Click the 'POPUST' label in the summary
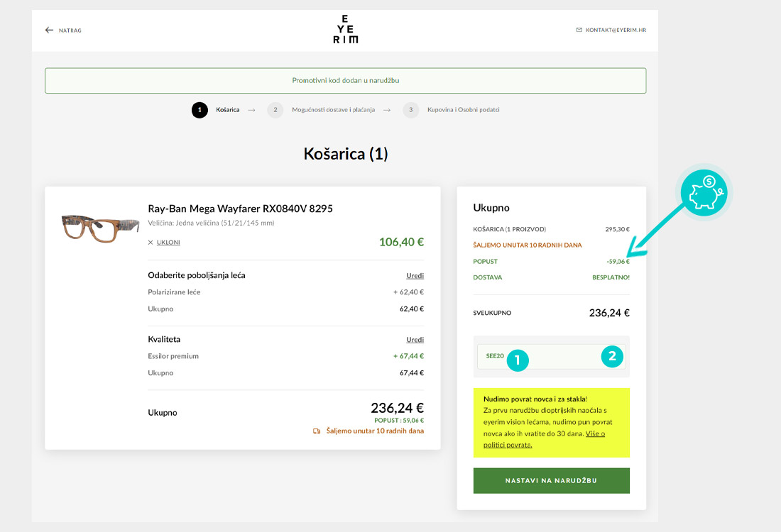The image size is (781, 532). [x=485, y=262]
